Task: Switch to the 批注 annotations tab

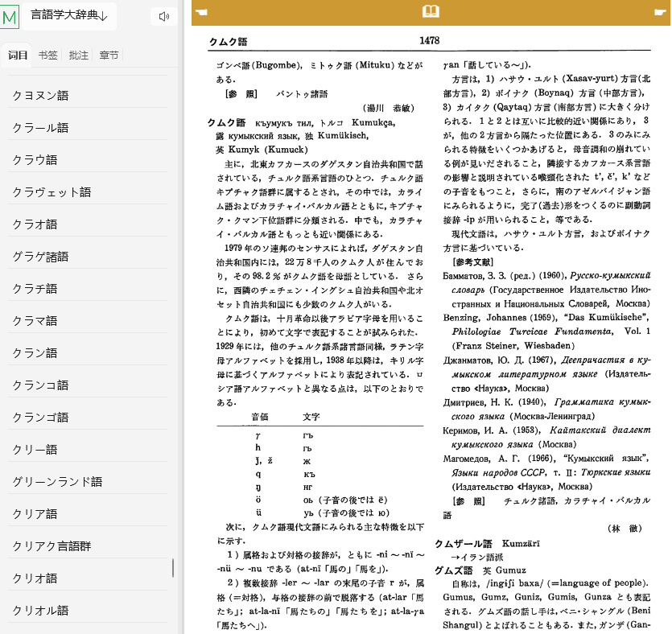Action: click(78, 56)
